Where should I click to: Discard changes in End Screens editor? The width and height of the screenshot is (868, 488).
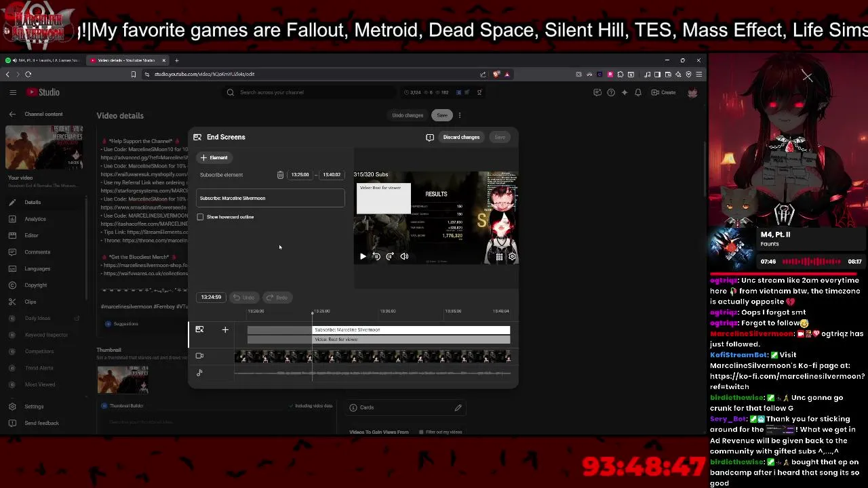tap(461, 137)
